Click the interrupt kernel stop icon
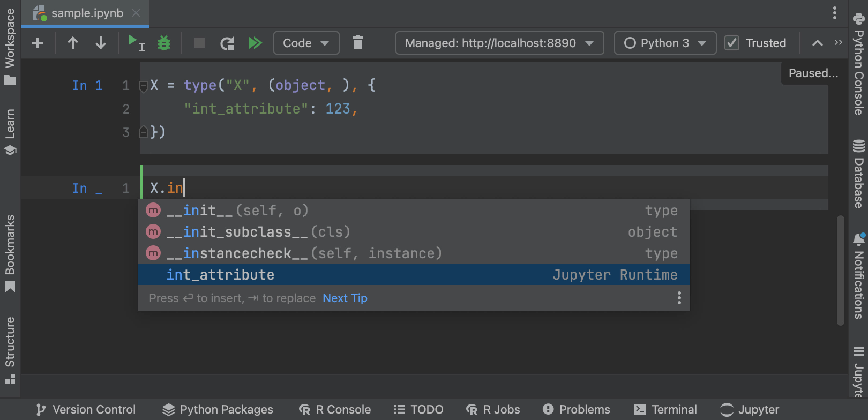Viewport: 868px width, 420px height. click(x=199, y=43)
